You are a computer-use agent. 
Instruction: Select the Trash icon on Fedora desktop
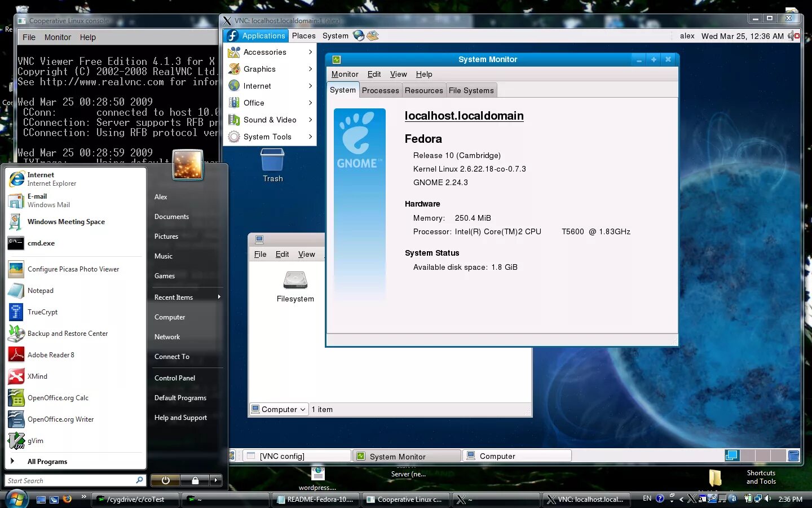click(272, 165)
